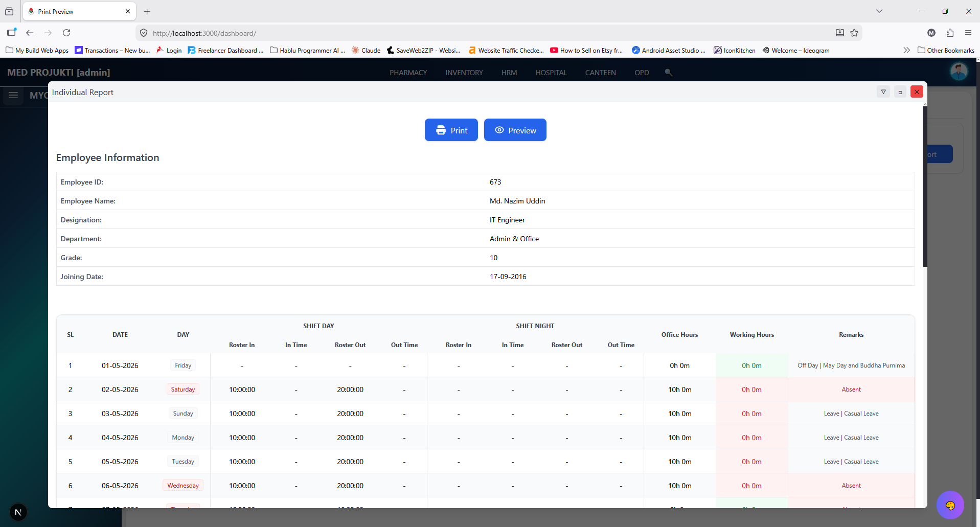Open the list all tabs dropdown

pyautogui.click(x=879, y=11)
